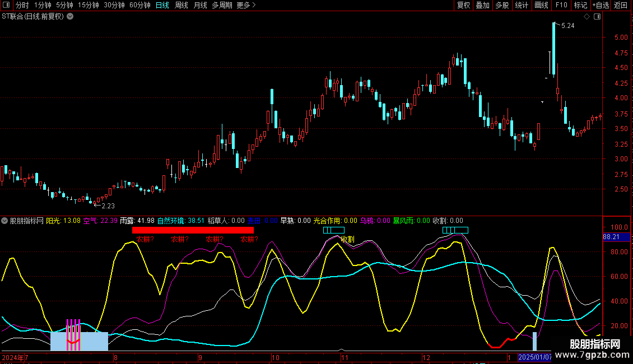Click the diamond icon in chart corner
633x364 pixels.
[x=587, y=17]
